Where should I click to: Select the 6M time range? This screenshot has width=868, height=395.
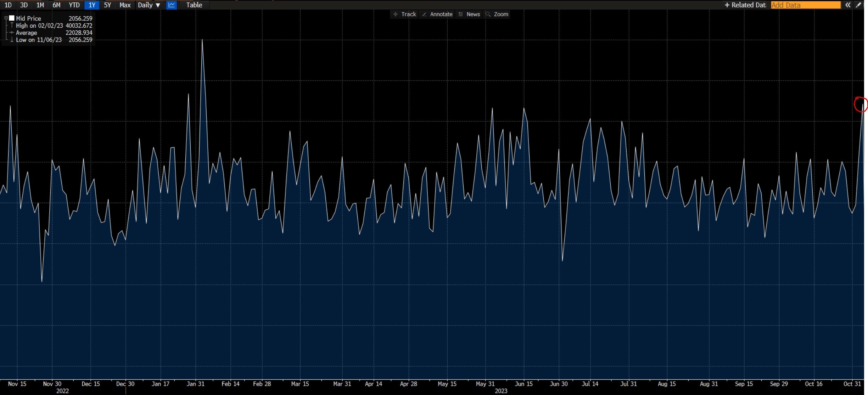(56, 5)
